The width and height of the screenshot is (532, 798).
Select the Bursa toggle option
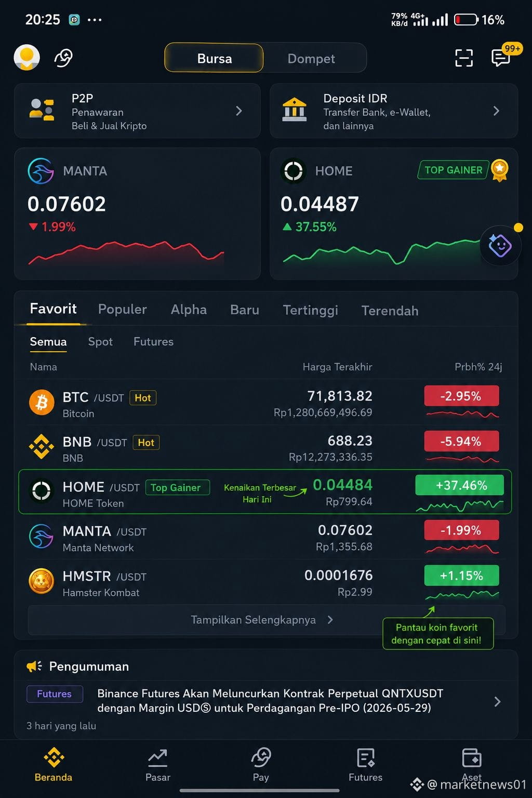[x=214, y=58]
